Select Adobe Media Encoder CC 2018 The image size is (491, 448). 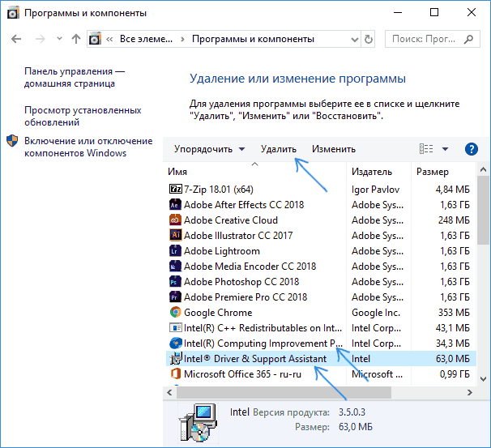coord(250,266)
